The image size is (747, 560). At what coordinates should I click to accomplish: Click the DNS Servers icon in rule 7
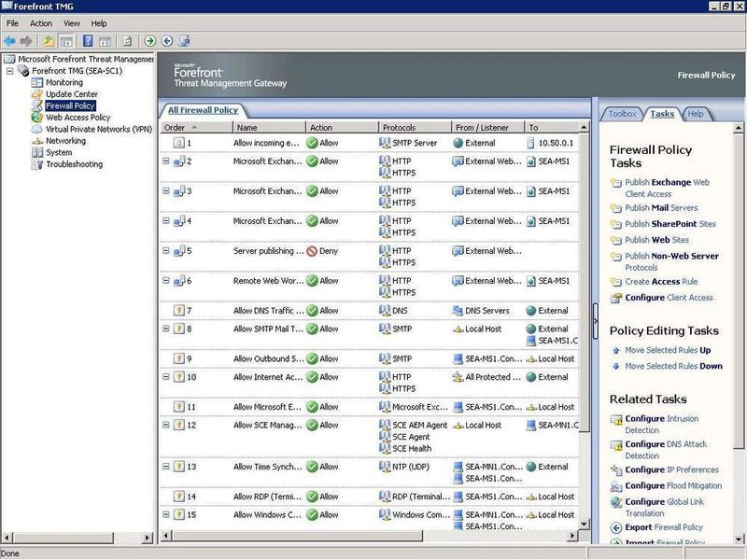click(458, 311)
